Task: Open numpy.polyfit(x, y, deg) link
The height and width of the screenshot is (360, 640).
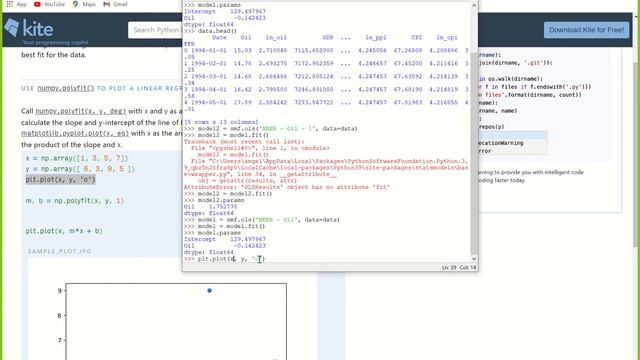Action: point(80,111)
